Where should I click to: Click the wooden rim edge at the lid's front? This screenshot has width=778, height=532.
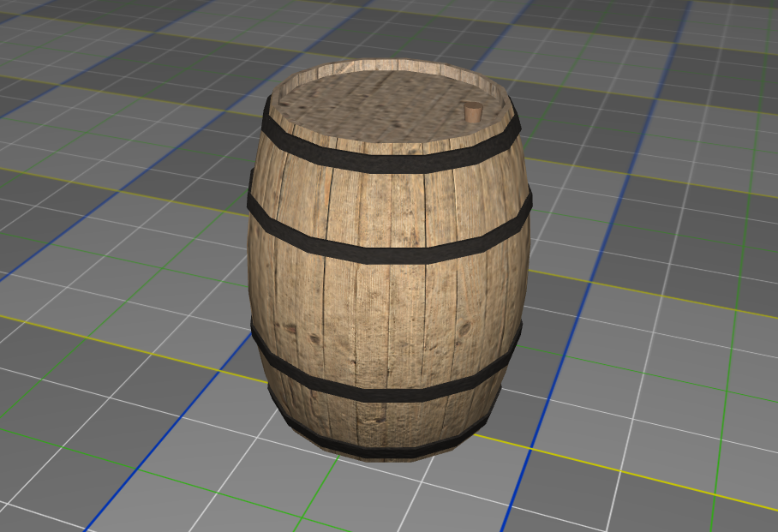coord(386,146)
